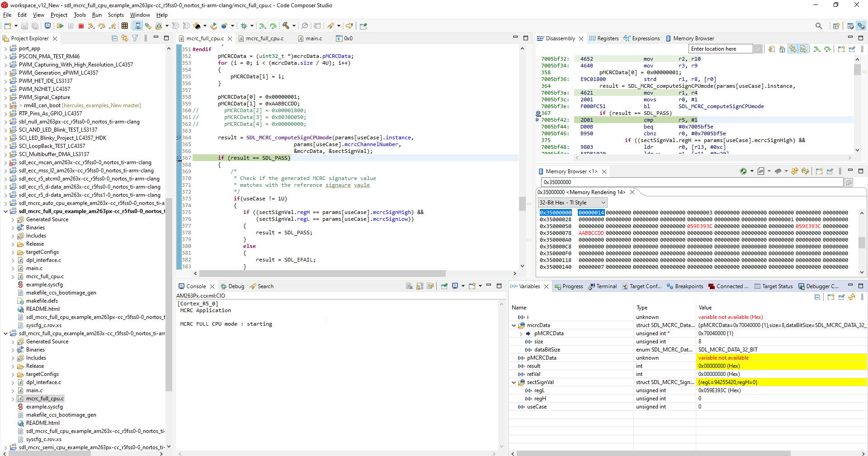Open the 32-Bit Hex - TI Style dropdown

pyautogui.click(x=572, y=203)
